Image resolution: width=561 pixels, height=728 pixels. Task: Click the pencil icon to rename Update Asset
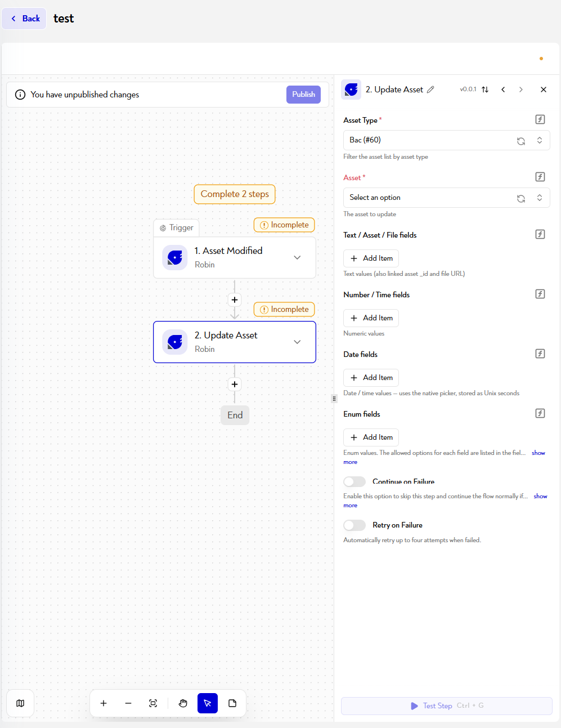(x=430, y=90)
